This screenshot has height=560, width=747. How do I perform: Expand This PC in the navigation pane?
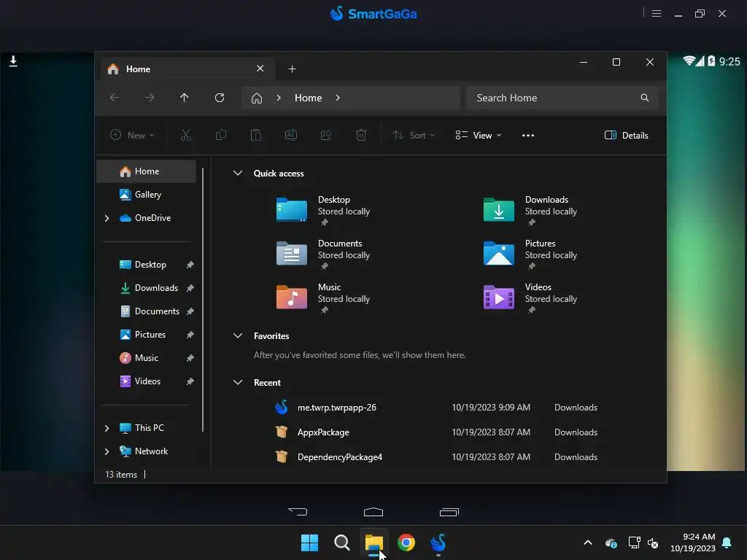[107, 428]
